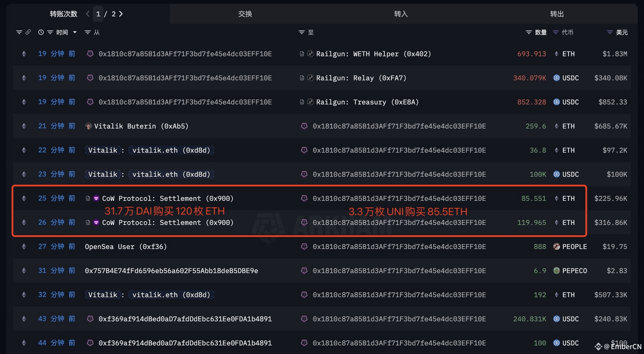644x354 pixels.
Task: Open CoW Protocol Settlement in 85.551 ETH row
Action: (x=168, y=199)
